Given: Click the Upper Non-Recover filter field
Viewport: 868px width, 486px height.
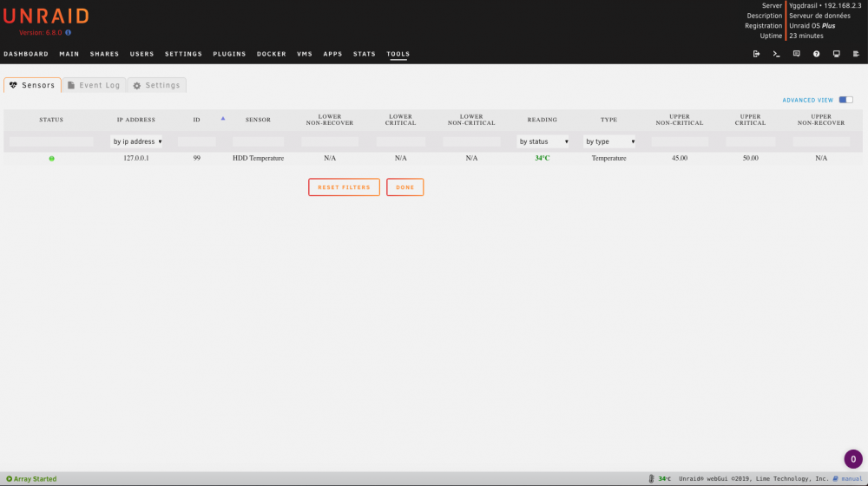Looking at the screenshot, I should click(x=821, y=141).
